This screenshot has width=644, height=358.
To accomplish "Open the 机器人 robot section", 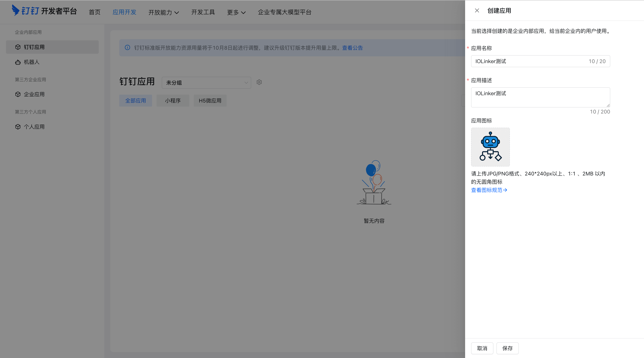I will [x=32, y=62].
